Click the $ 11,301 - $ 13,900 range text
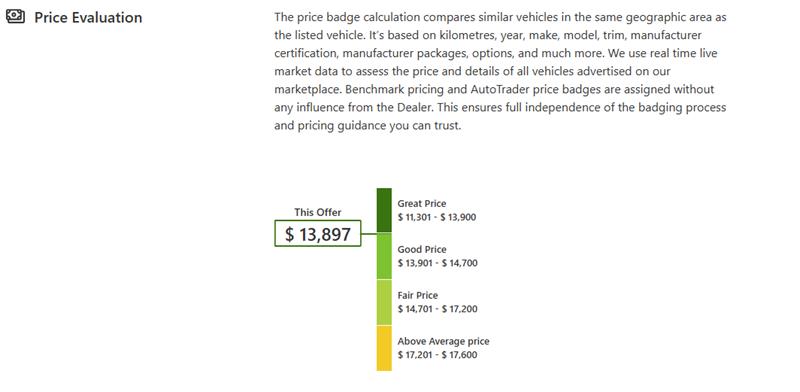 437,217
